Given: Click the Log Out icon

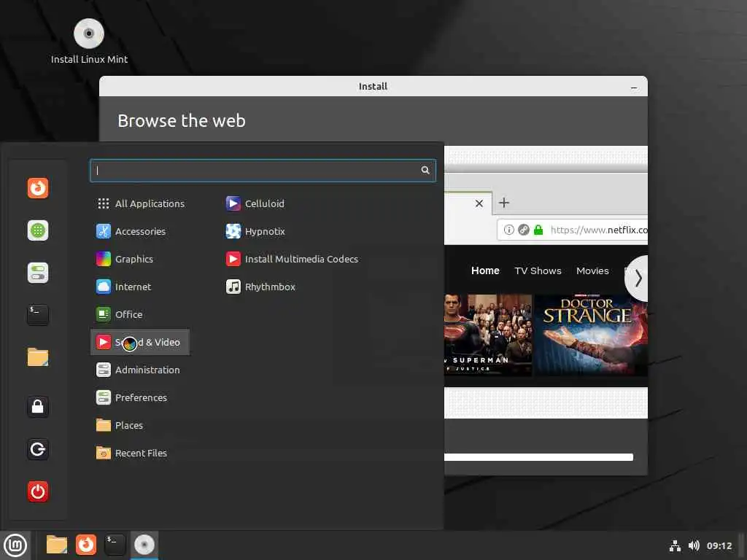Looking at the screenshot, I should click(38, 449).
